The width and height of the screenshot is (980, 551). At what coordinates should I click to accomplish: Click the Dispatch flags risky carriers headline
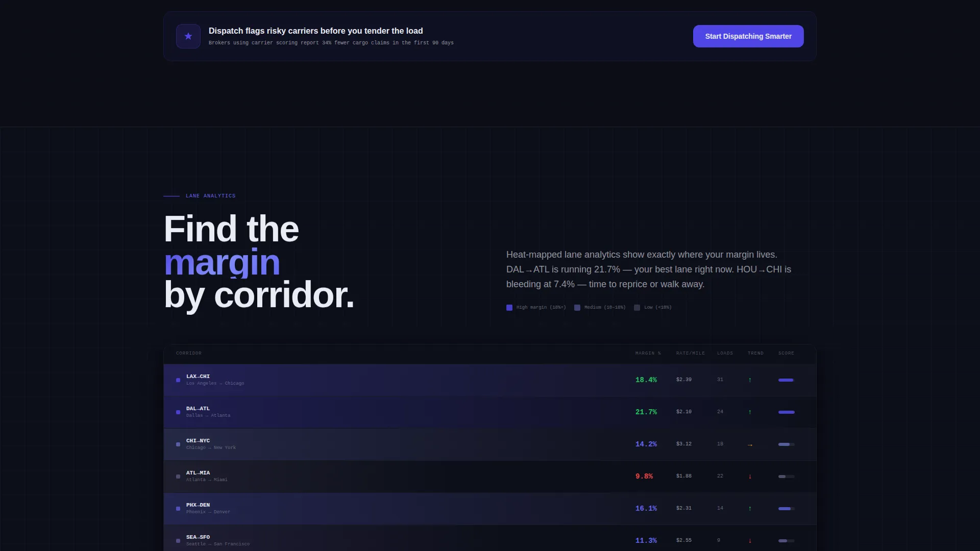pyautogui.click(x=315, y=31)
